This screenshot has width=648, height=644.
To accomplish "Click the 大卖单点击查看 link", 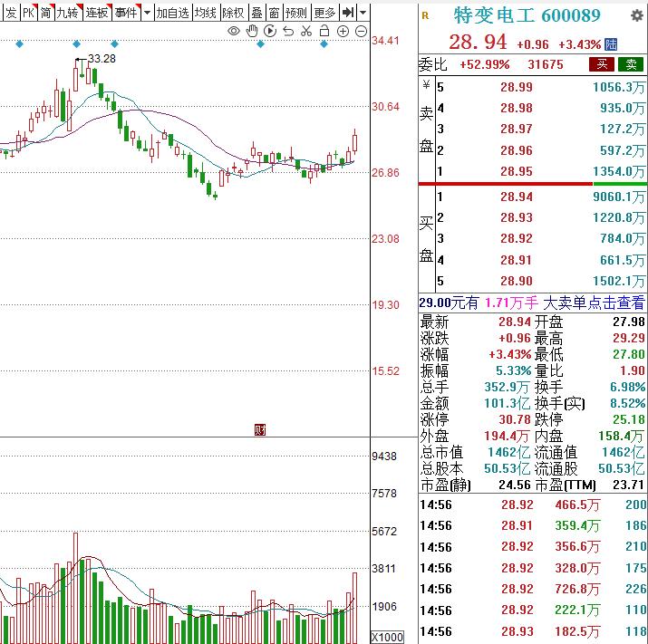I will (x=594, y=303).
